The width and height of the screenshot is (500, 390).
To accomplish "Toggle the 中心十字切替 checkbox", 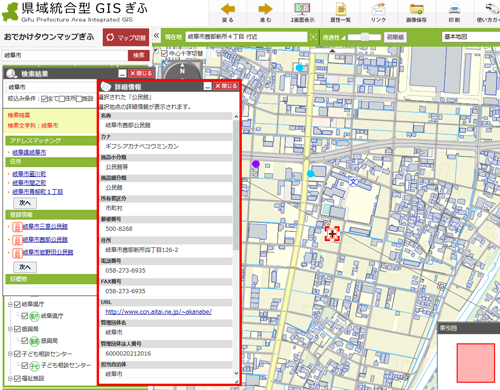I will (x=164, y=53).
